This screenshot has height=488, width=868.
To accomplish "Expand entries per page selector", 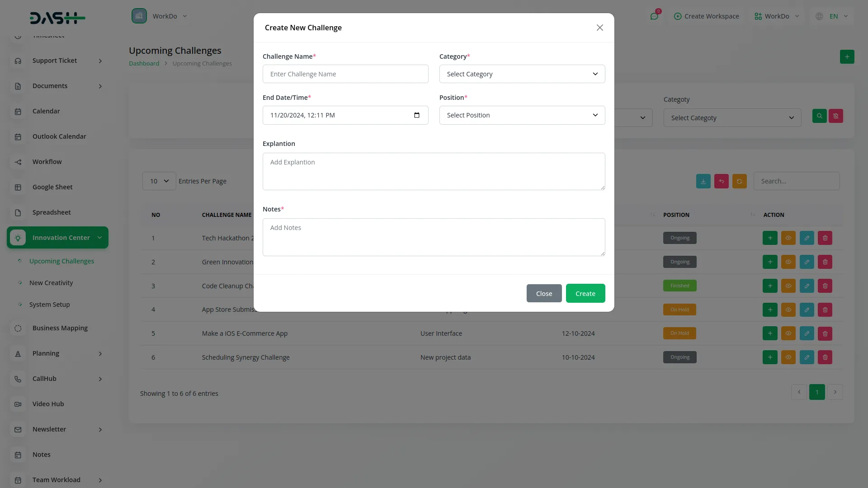I will tap(159, 181).
